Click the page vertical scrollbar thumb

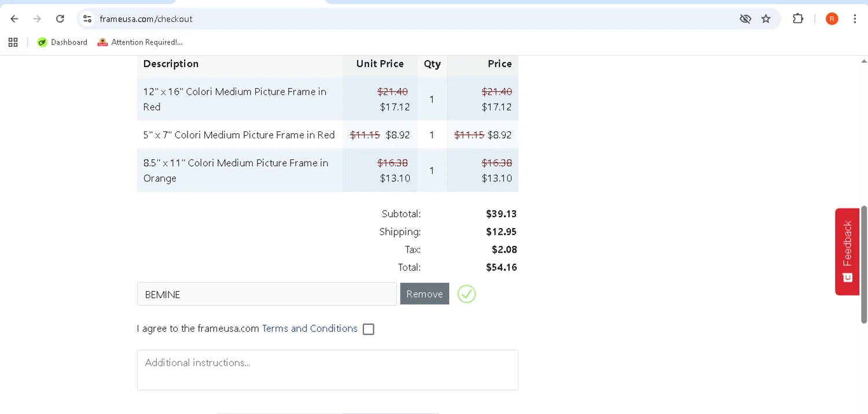[x=864, y=264]
